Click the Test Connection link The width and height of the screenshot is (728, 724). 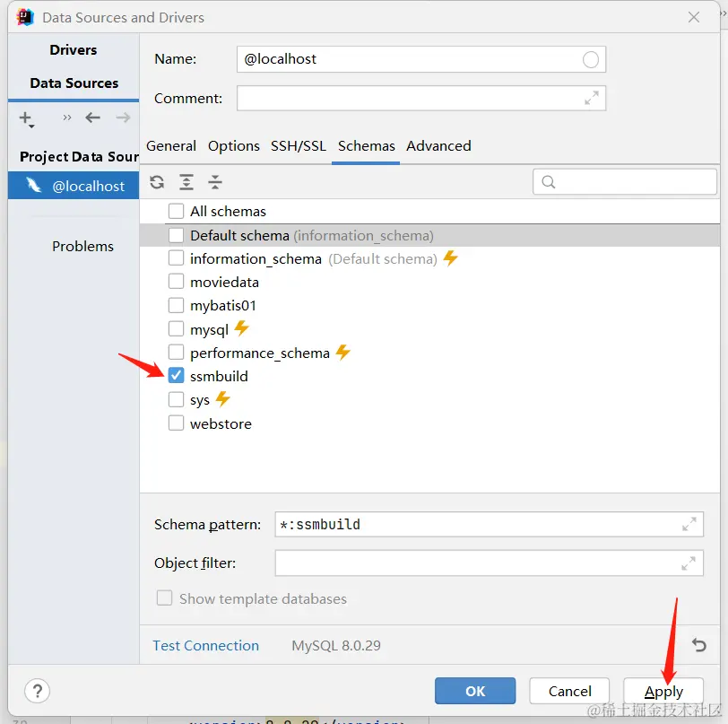click(x=205, y=645)
